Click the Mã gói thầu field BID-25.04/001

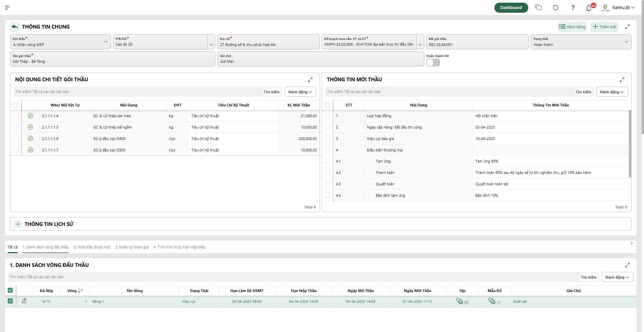(x=477, y=42)
